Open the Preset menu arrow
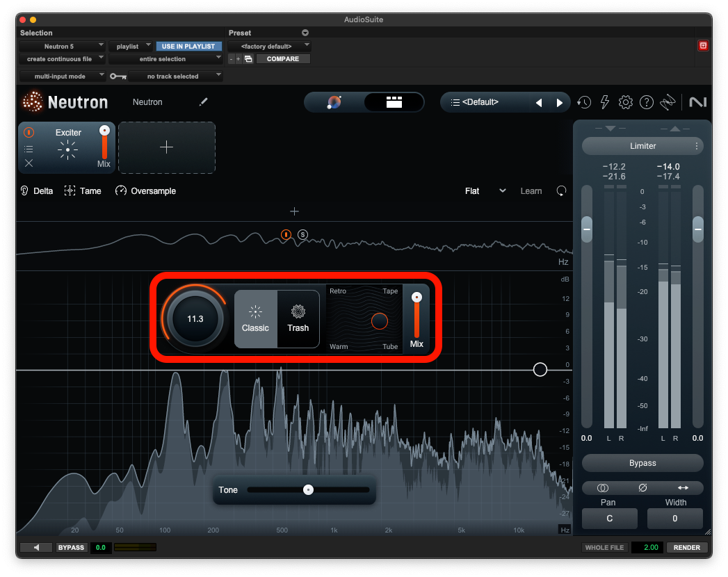The width and height of the screenshot is (728, 577). pyautogui.click(x=305, y=33)
